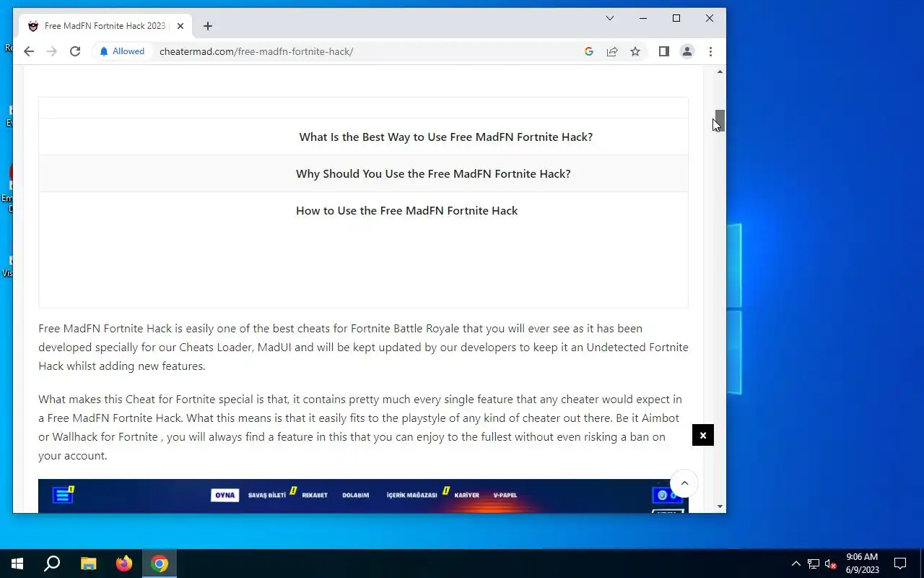Open the clock showing 9:06 AM
This screenshot has height=578, width=924.
[862, 564]
